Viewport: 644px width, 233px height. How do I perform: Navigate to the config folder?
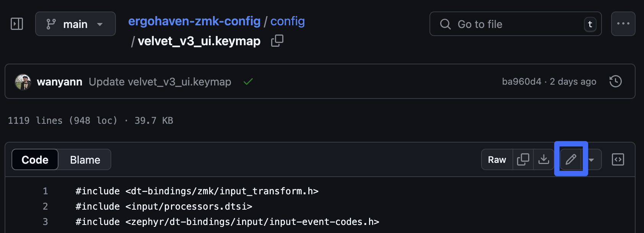tap(288, 21)
